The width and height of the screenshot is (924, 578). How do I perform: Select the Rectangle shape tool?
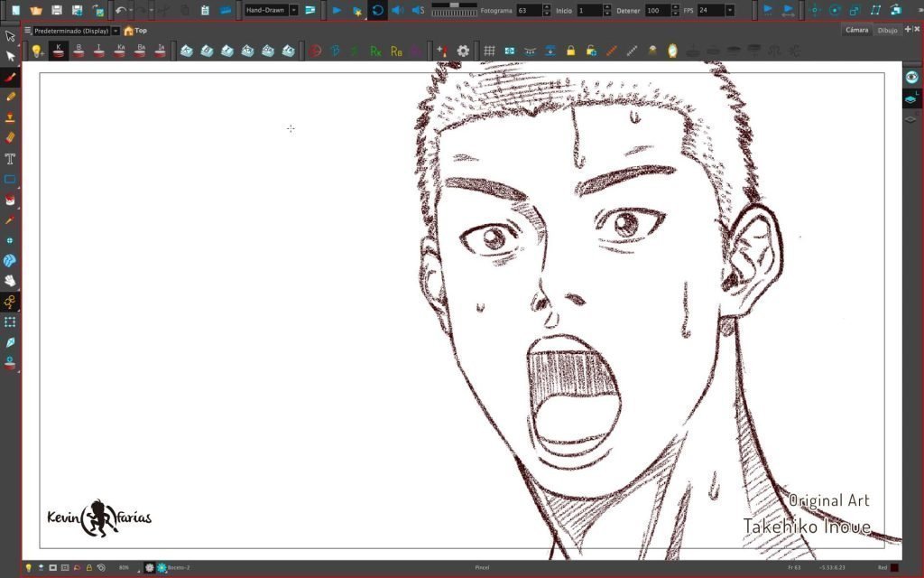(x=10, y=180)
